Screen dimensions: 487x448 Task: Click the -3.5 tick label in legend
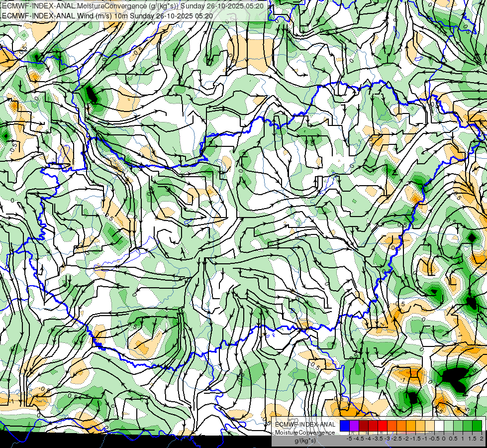coord(378,439)
